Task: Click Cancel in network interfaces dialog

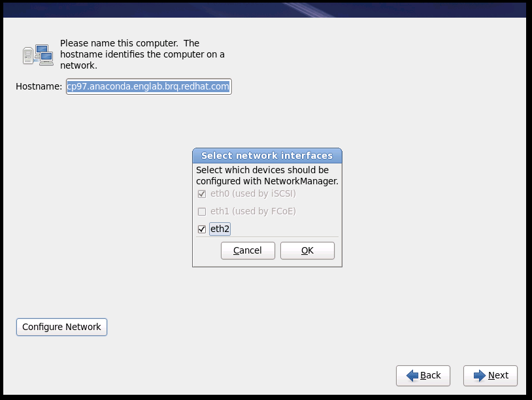Action: (248, 251)
